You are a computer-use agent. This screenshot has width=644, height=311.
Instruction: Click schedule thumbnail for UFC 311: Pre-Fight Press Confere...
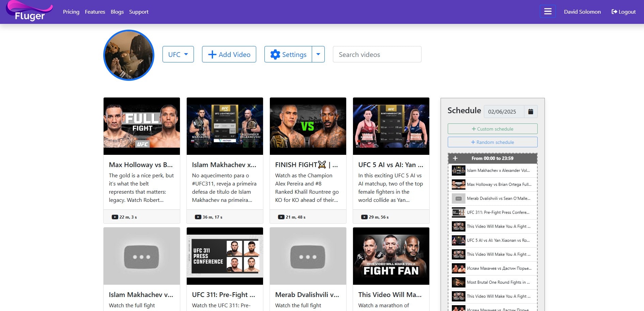click(458, 212)
